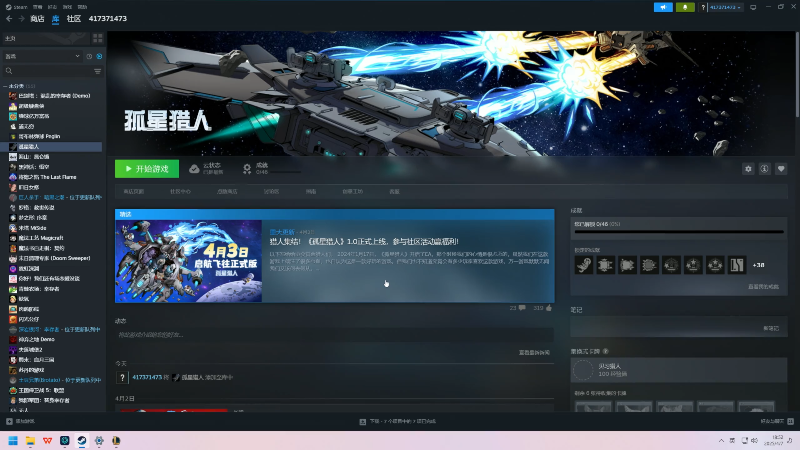Open the 1.0 release news headline
Image resolution: width=800 pixels, height=450 pixels.
(x=364, y=241)
